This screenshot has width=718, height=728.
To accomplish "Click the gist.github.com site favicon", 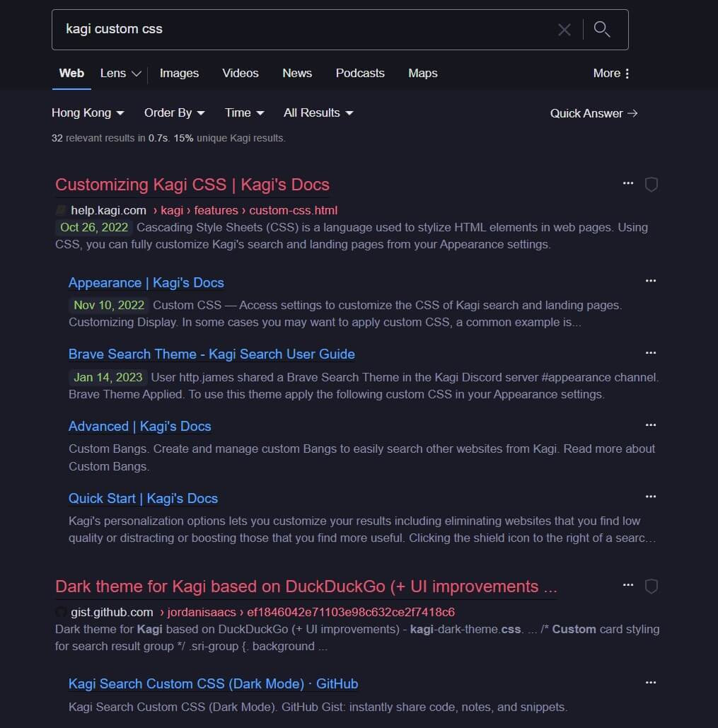I will click(61, 612).
